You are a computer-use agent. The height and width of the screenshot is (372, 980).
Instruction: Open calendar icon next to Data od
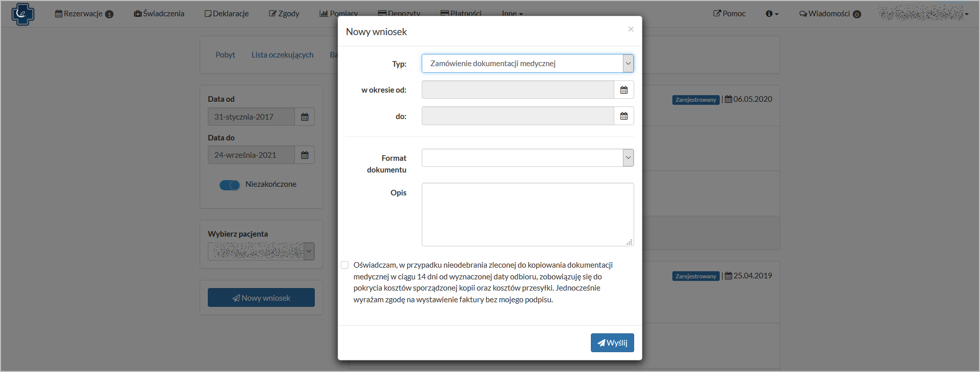click(x=305, y=117)
